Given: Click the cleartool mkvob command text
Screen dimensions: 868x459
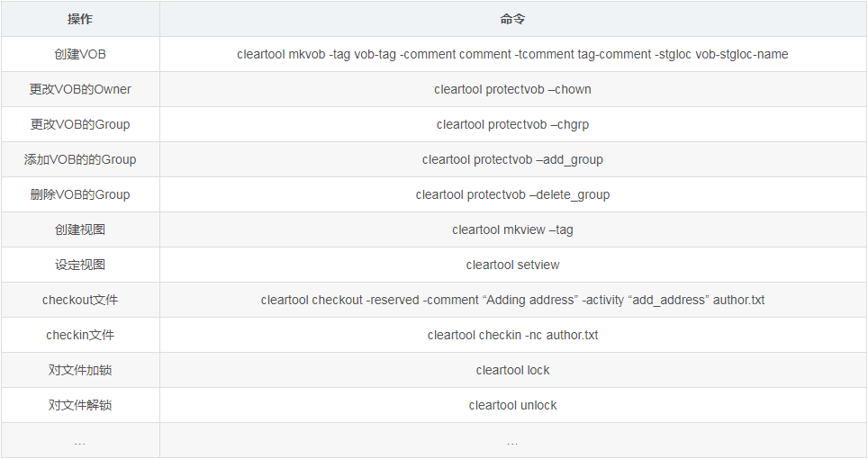Looking at the screenshot, I should pyautogui.click(x=512, y=54).
